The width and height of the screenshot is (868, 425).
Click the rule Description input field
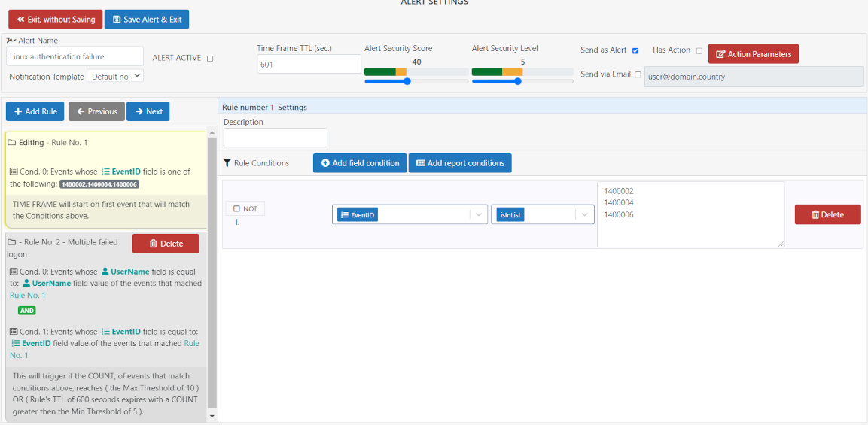pyautogui.click(x=275, y=138)
